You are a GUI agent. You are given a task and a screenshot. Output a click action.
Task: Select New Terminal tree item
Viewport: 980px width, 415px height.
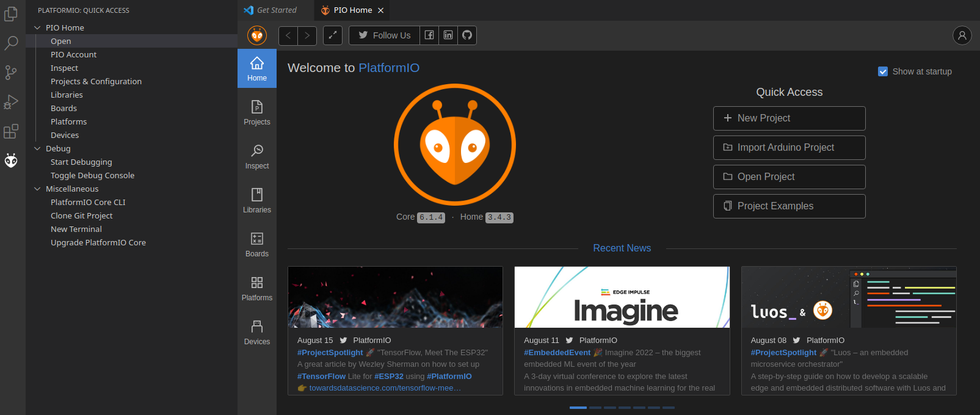[131, 229]
